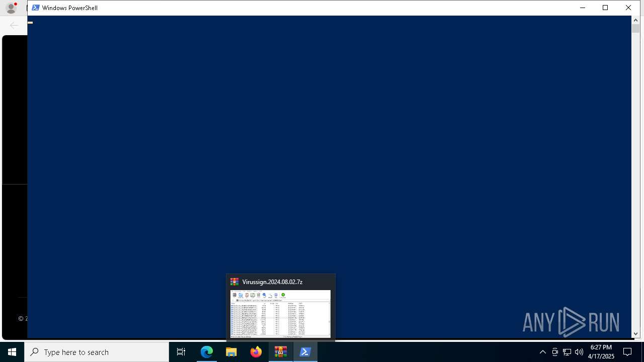Click the taskbar search box
Image resolution: width=644 pixels, height=362 pixels.
click(97, 352)
